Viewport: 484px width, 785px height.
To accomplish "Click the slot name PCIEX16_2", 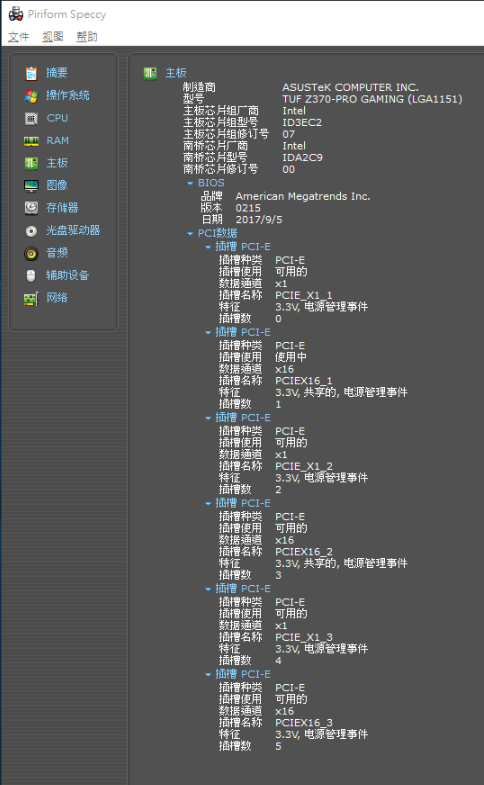I will click(x=303, y=552).
